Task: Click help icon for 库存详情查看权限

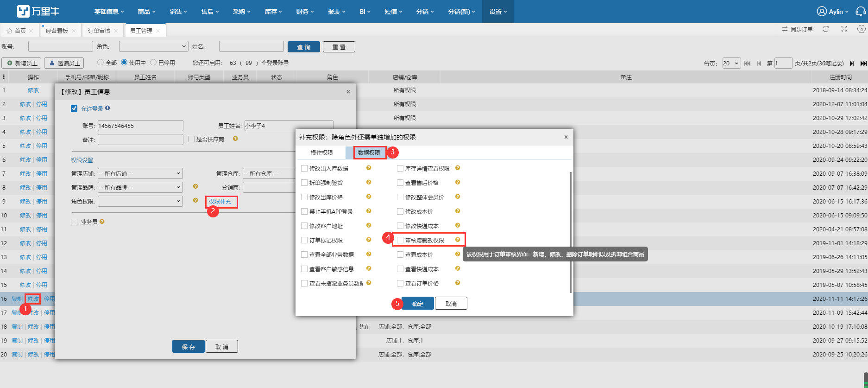Action: click(458, 168)
